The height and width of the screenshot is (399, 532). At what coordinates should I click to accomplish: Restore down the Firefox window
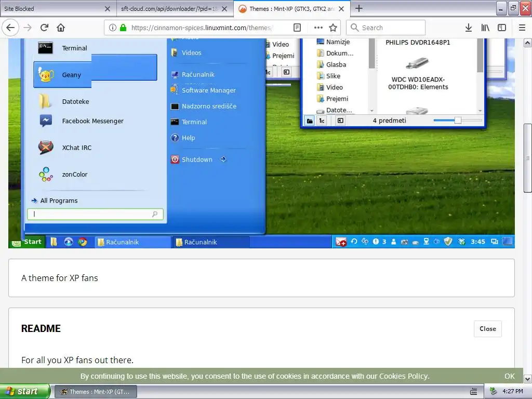coord(513,8)
